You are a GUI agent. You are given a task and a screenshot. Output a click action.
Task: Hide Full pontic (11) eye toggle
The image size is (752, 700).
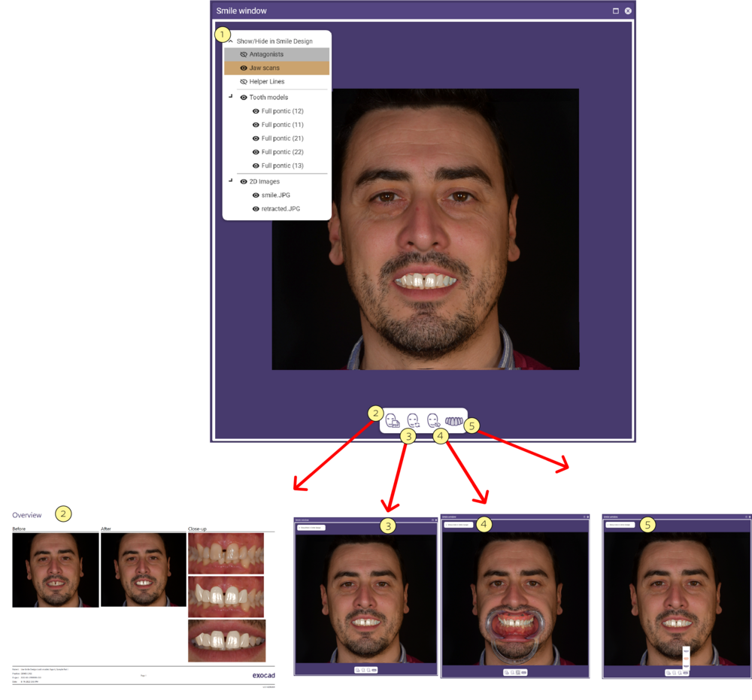coord(256,125)
